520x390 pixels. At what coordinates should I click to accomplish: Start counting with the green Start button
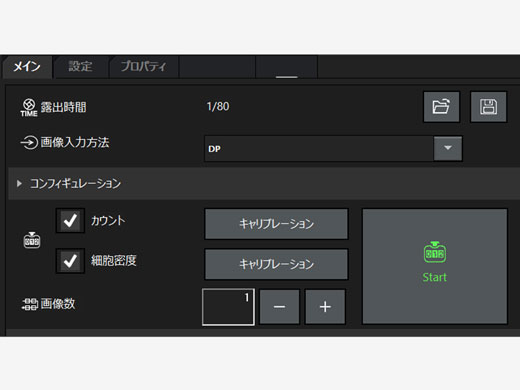[435, 266]
